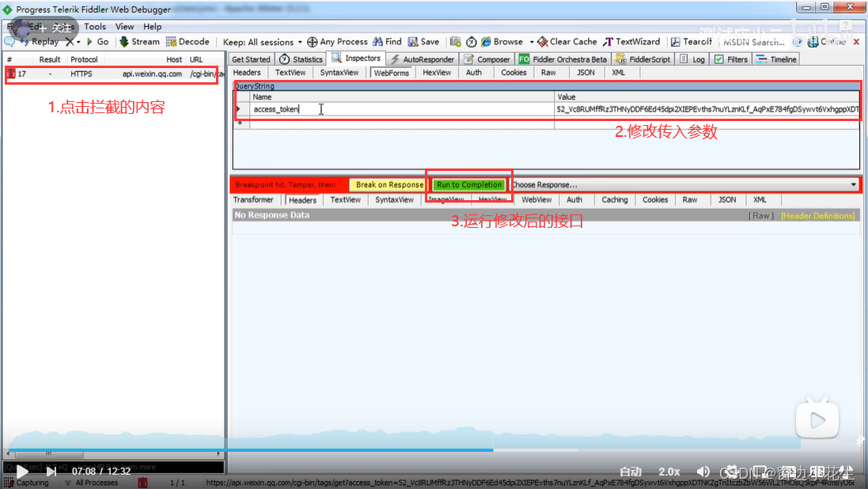868x489 pixels.
Task: Click the access_token value cell
Action: (707, 109)
